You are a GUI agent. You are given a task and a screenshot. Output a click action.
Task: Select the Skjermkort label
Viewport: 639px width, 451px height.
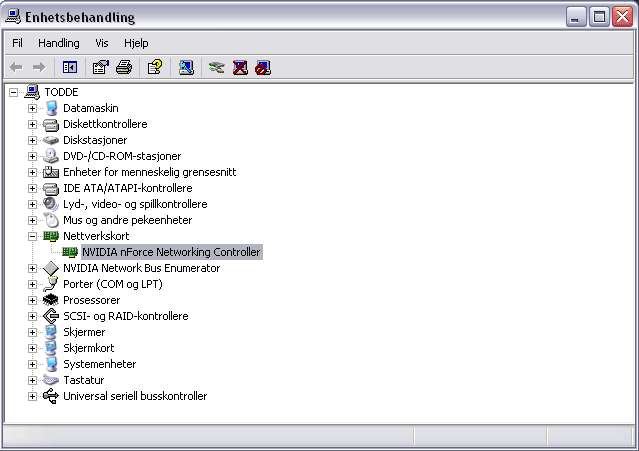pos(88,348)
